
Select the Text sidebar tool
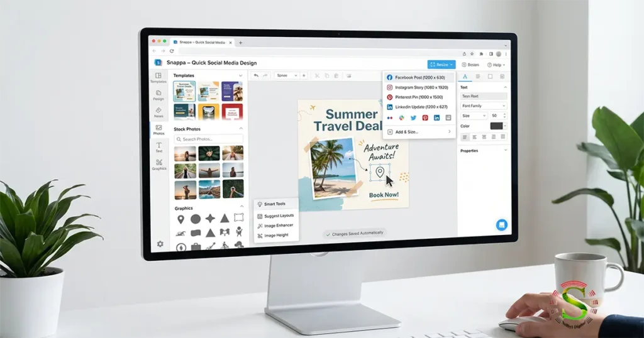[x=159, y=147]
